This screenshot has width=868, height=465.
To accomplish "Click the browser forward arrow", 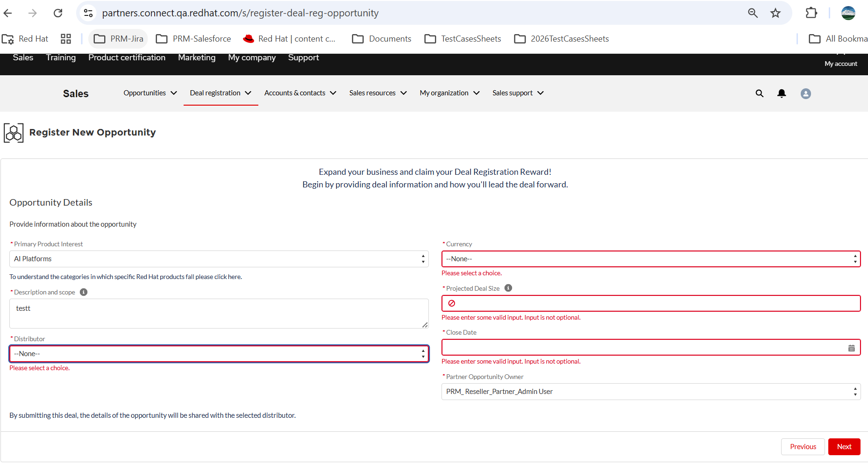I will pos(33,13).
